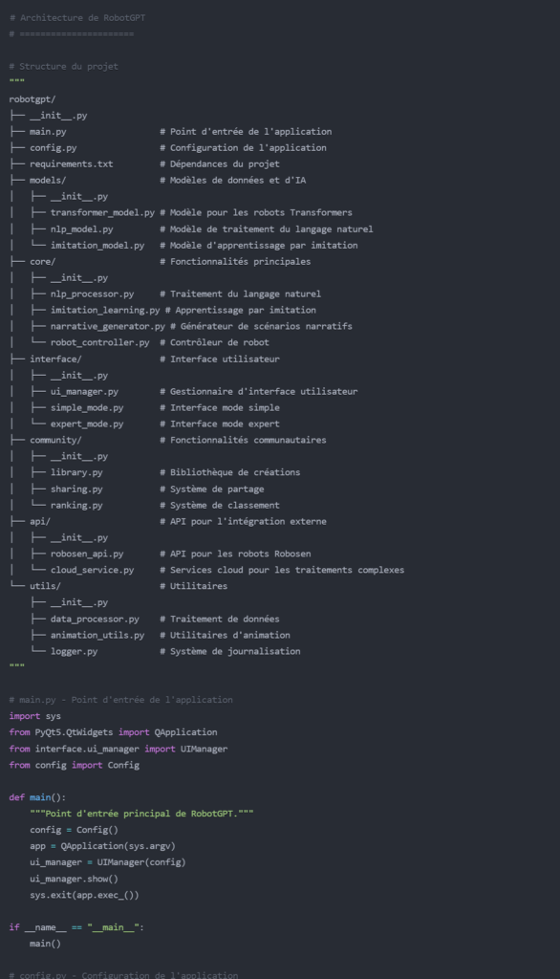
Task: Click nlp_processor.py in core folder
Action: (92, 294)
